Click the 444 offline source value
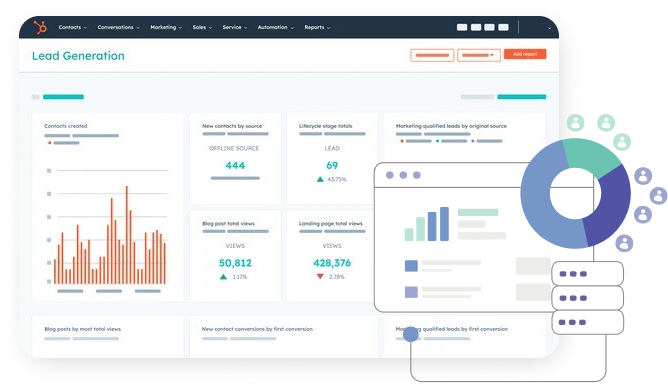 point(235,166)
